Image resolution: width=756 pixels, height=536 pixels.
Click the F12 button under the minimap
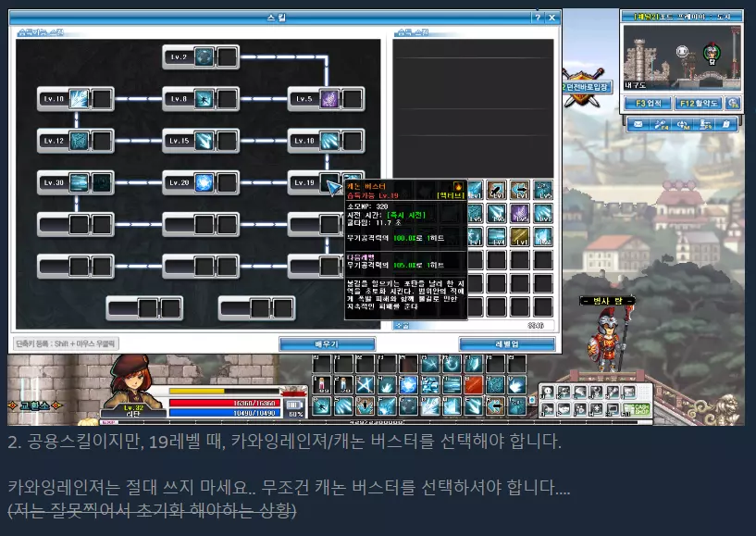click(x=699, y=104)
